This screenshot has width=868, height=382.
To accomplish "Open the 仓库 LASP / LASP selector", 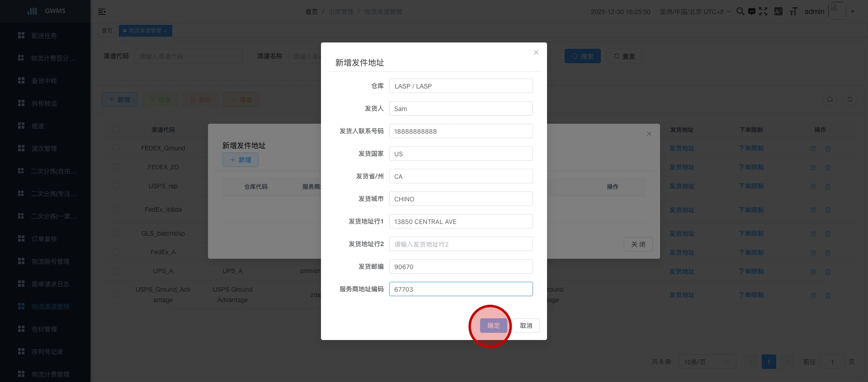I will pos(461,86).
